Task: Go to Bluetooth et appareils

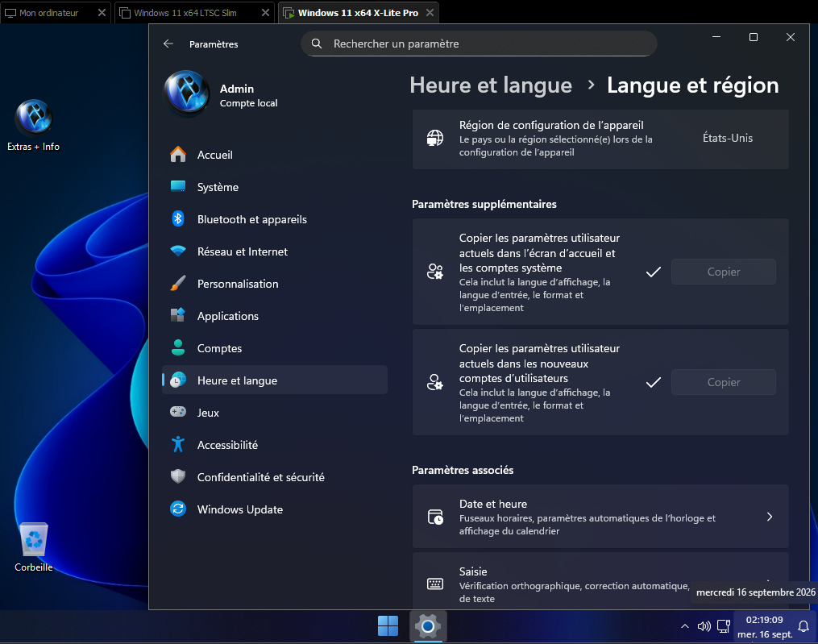Action: [x=274, y=219]
